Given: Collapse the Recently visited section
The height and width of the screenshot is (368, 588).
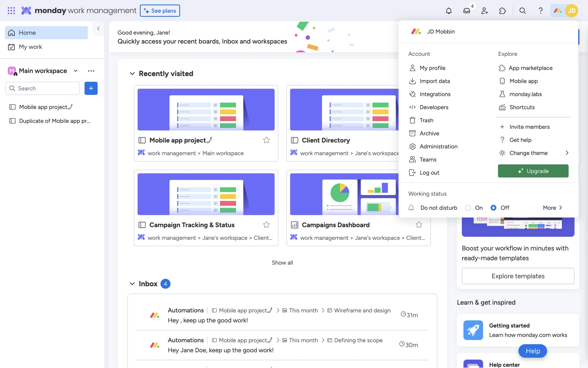Looking at the screenshot, I should [132, 74].
